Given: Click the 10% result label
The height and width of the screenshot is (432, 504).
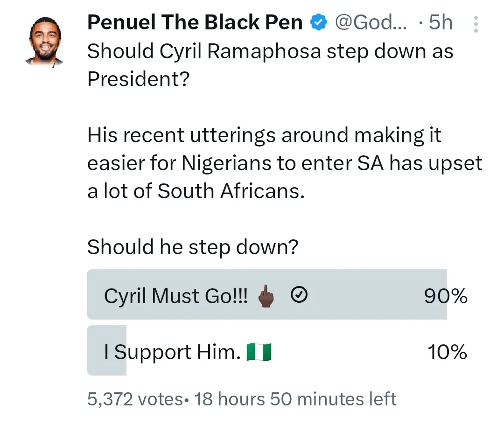Looking at the screenshot, I should pos(448,352).
